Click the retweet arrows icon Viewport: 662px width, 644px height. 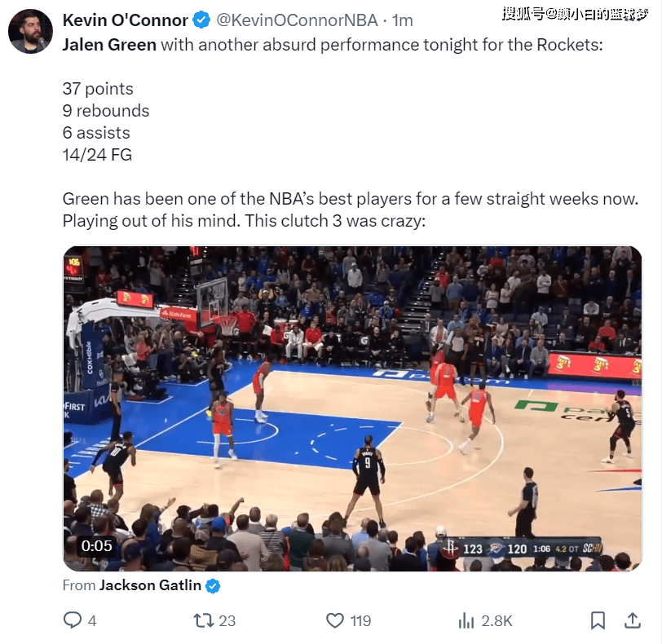click(x=204, y=620)
